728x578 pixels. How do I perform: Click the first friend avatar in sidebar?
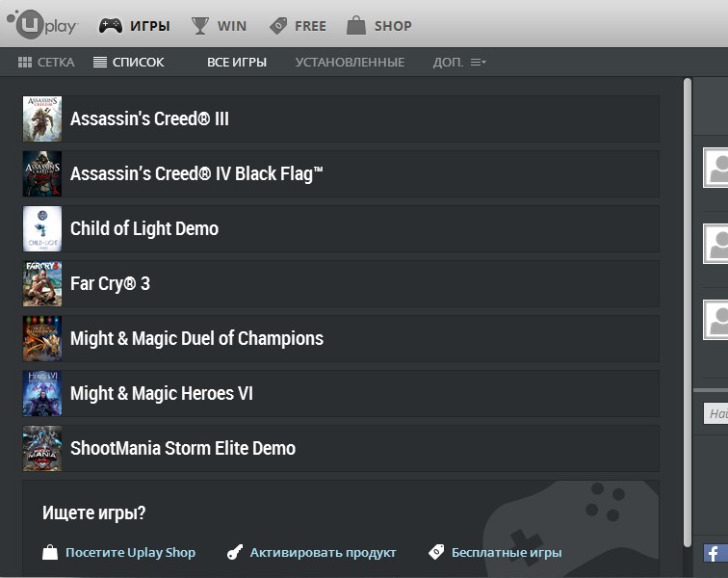[x=715, y=168]
